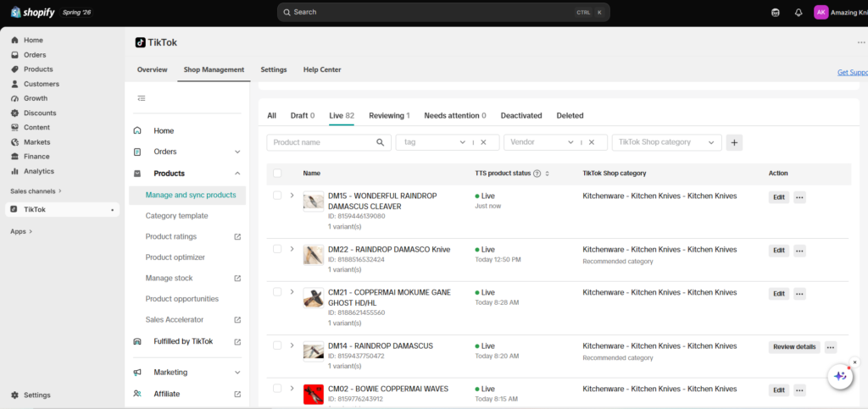Screen dimensions: 868x409
Task: Open Category template in sidebar
Action: (x=176, y=216)
